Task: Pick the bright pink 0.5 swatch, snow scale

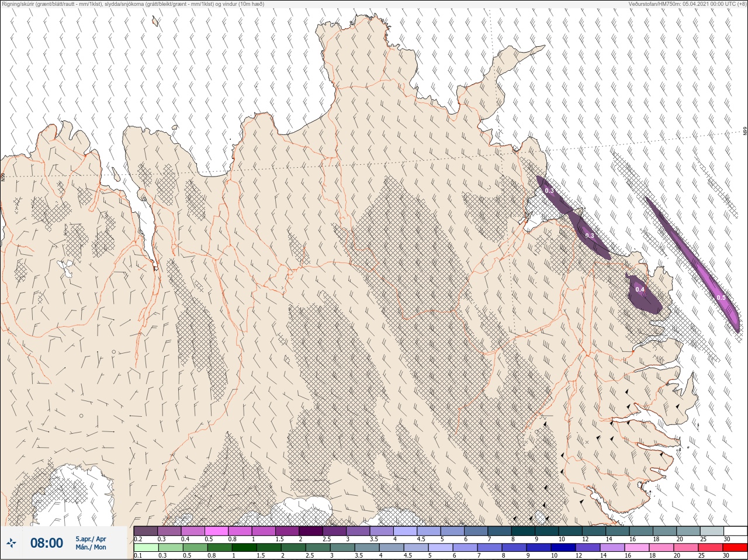Action: click(216, 531)
